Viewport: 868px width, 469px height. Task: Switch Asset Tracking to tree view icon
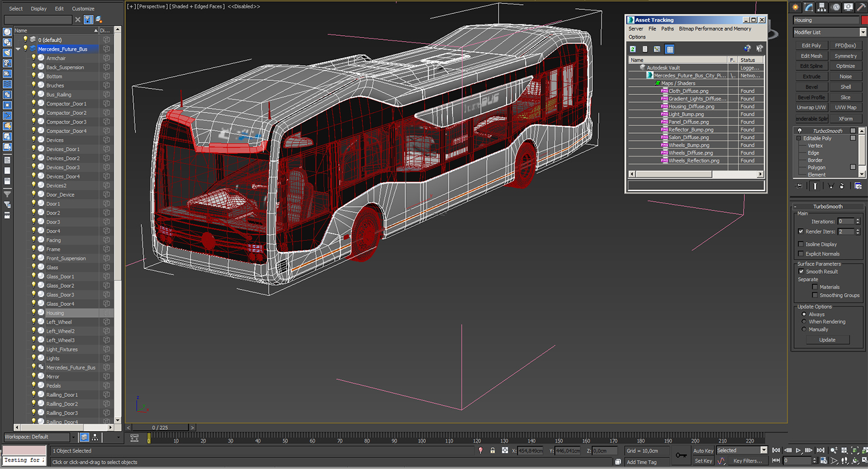coord(657,49)
